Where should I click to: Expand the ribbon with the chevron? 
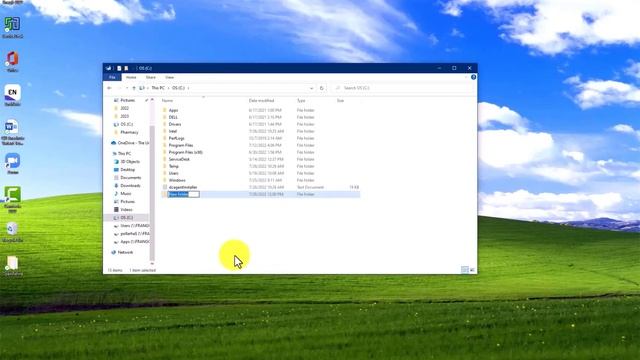tap(466, 77)
